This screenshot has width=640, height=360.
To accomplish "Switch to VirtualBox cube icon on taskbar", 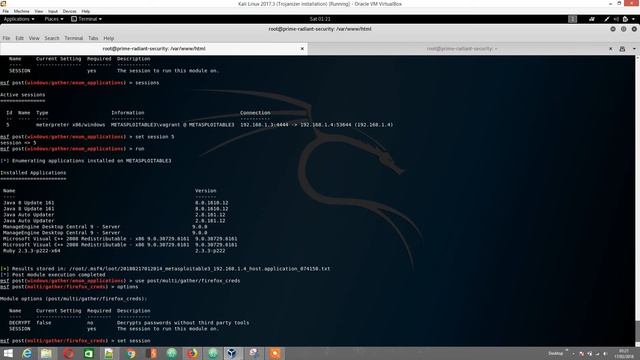I will 232,353.
